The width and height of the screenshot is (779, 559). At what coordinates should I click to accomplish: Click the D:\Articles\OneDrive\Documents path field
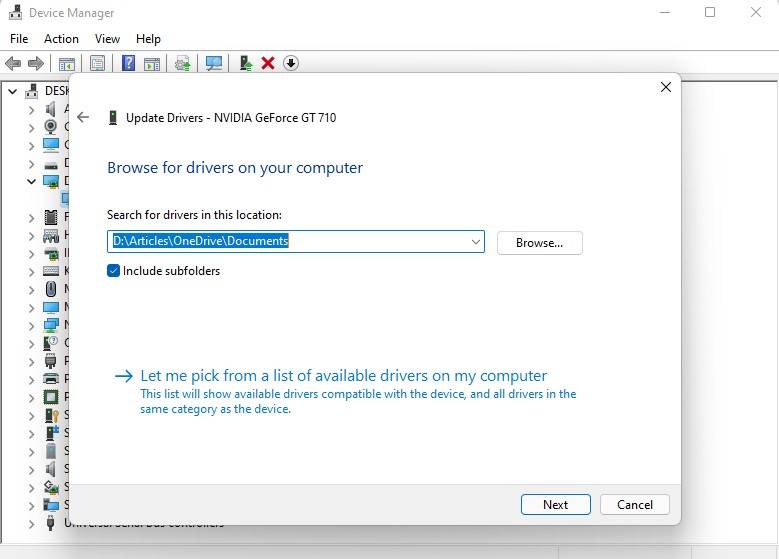[x=296, y=241]
